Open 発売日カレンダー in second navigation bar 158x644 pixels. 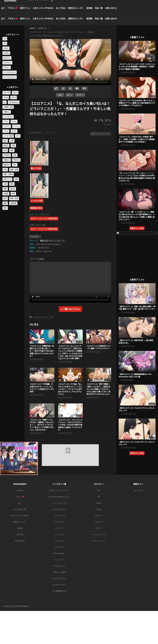[76, 18]
